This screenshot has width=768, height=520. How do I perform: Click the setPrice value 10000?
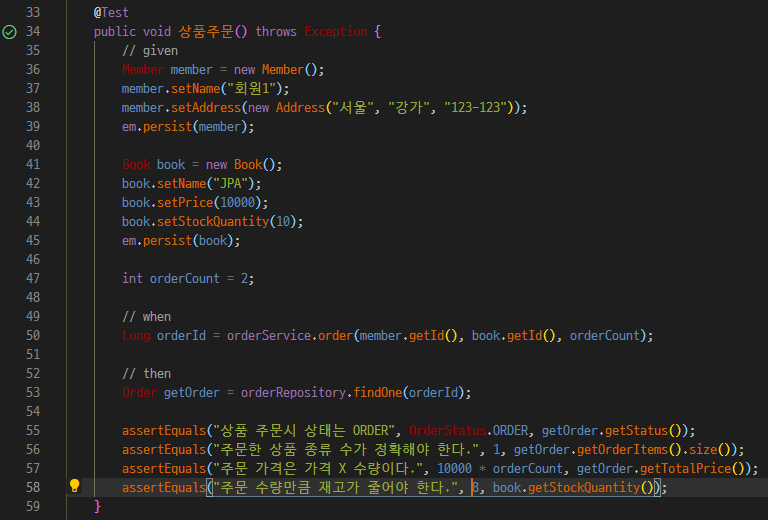pyautogui.click(x=238, y=202)
